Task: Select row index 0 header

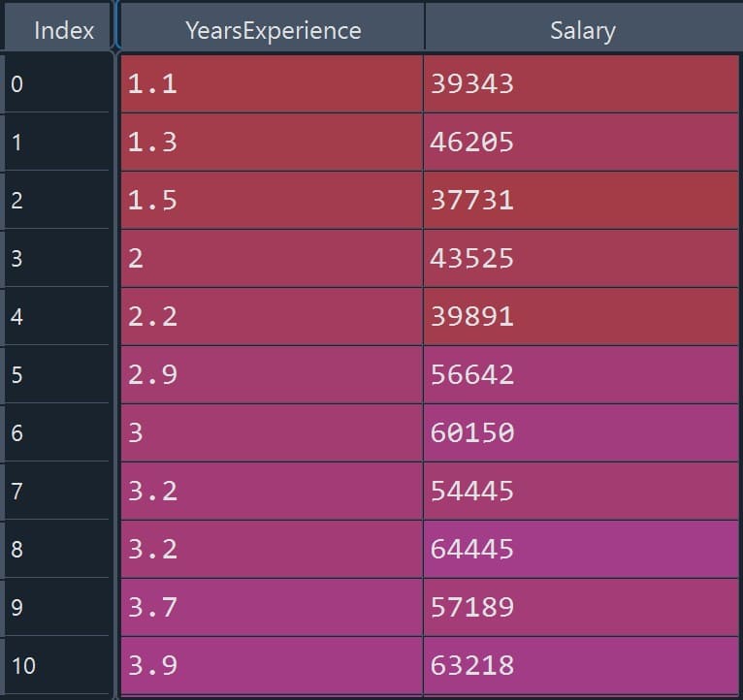Action: coord(56,84)
